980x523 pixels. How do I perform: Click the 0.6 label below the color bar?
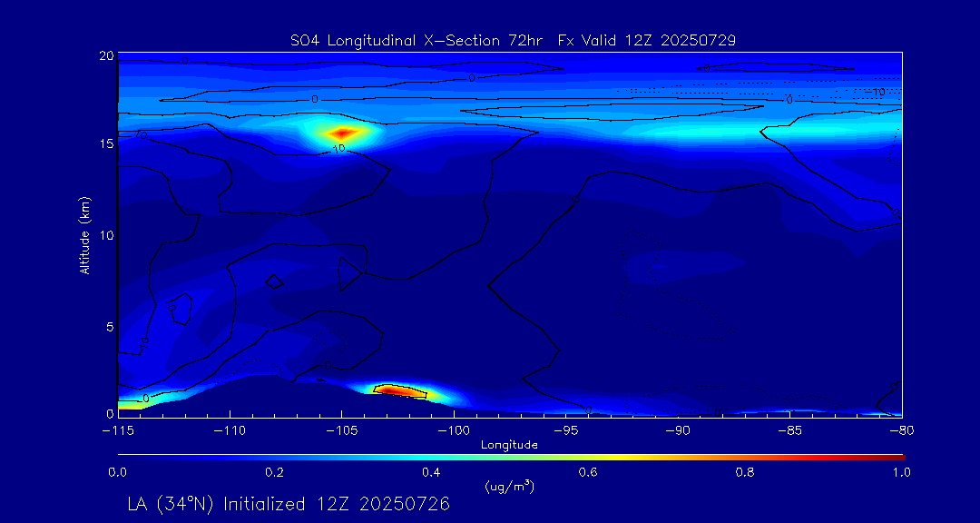588,472
